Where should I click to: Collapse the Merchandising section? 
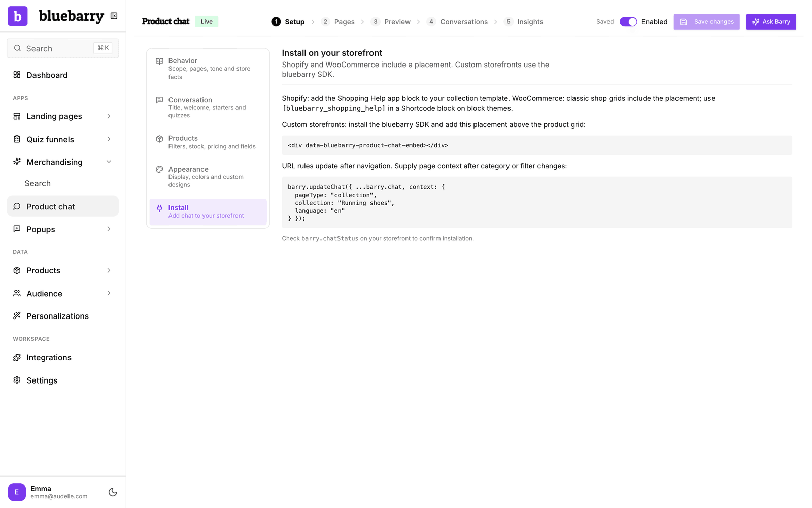[x=109, y=162]
